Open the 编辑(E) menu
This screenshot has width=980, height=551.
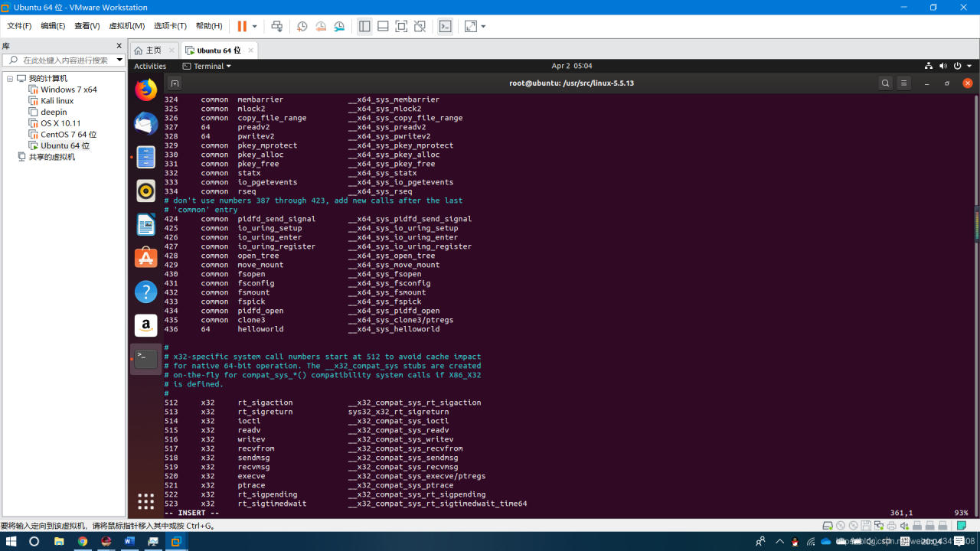[53, 26]
